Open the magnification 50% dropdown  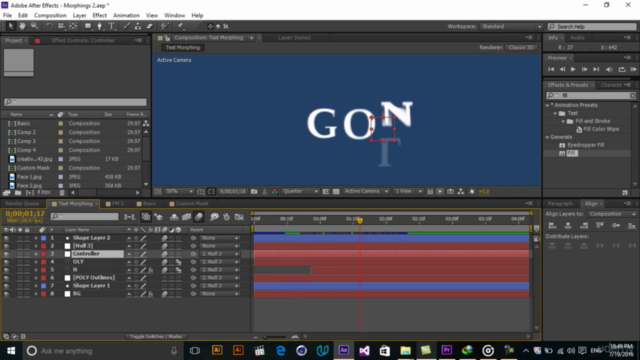coord(179,191)
